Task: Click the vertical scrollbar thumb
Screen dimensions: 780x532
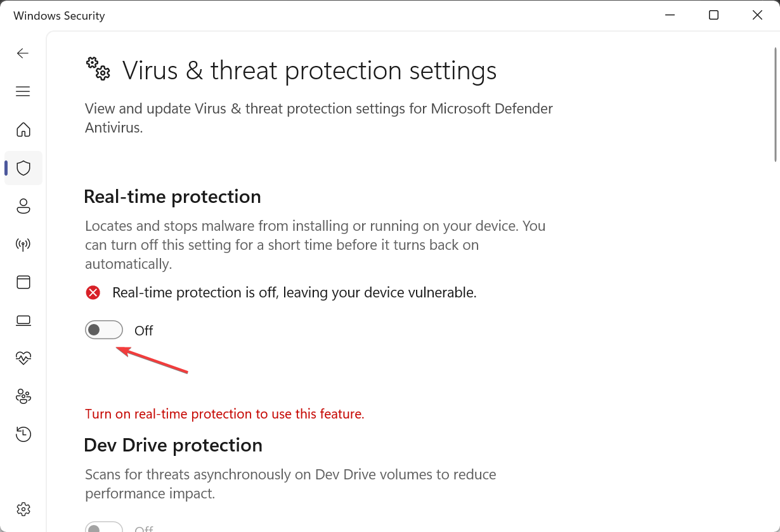Action: click(775, 104)
